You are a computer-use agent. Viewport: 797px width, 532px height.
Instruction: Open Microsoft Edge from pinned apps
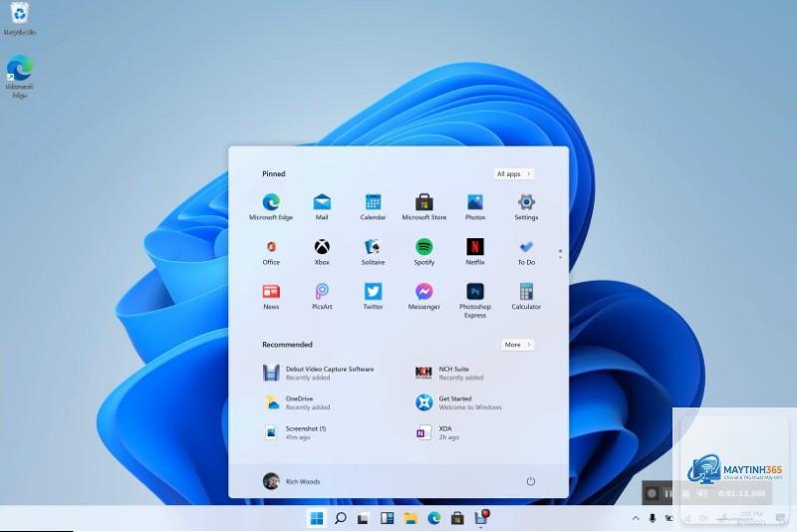[x=271, y=207]
